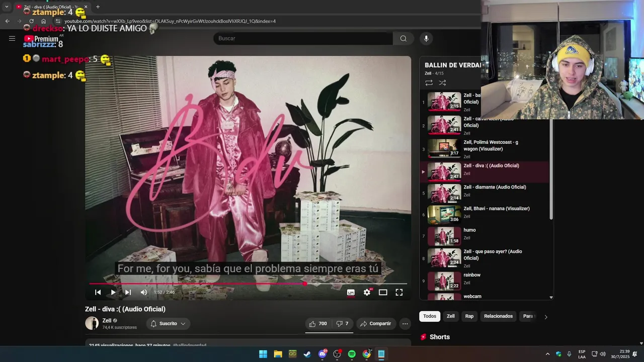644x362 pixels.
Task: Seek using the red progress bar handle
Action: [x=305, y=284]
